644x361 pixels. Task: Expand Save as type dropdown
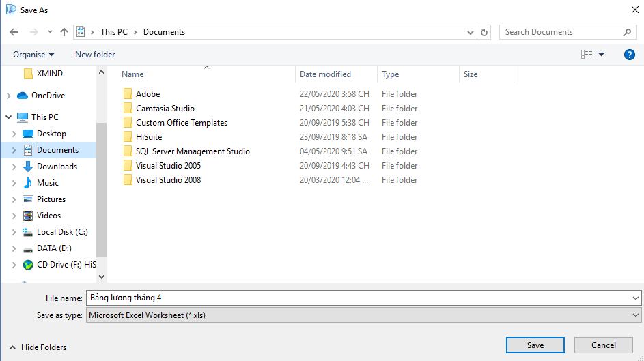(635, 315)
